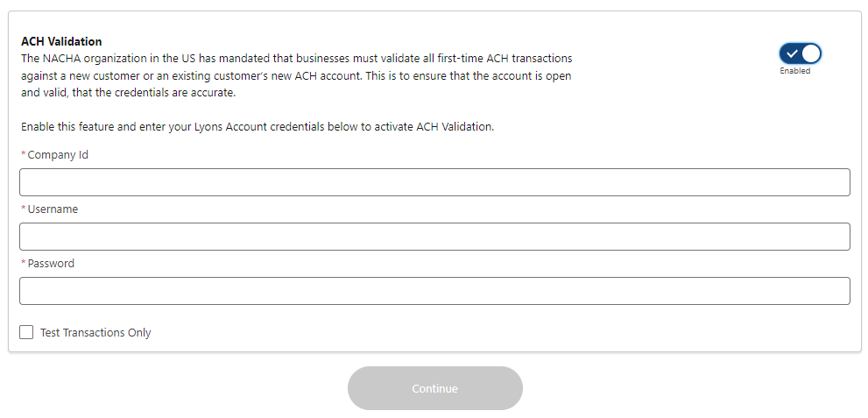This screenshot has height=418, width=868.
Task: Click the red asterisk beside Username
Action: [23, 209]
